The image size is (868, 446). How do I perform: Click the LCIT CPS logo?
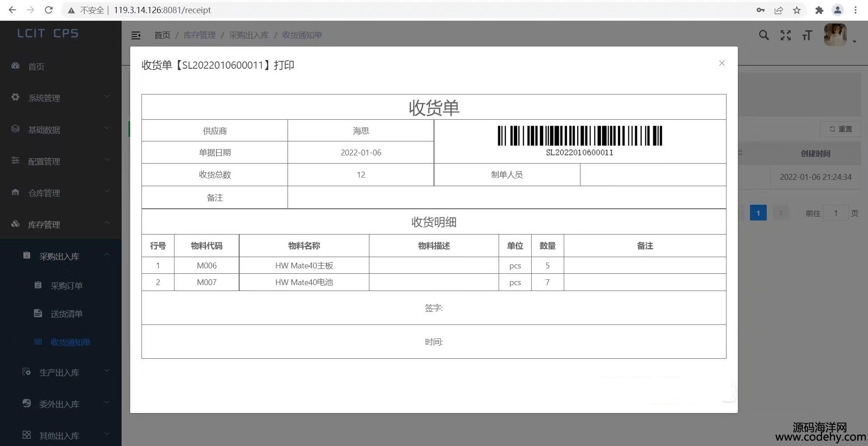pos(47,33)
